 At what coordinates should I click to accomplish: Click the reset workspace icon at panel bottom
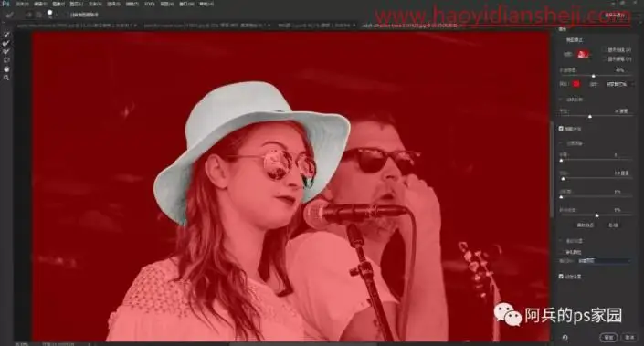(565, 337)
